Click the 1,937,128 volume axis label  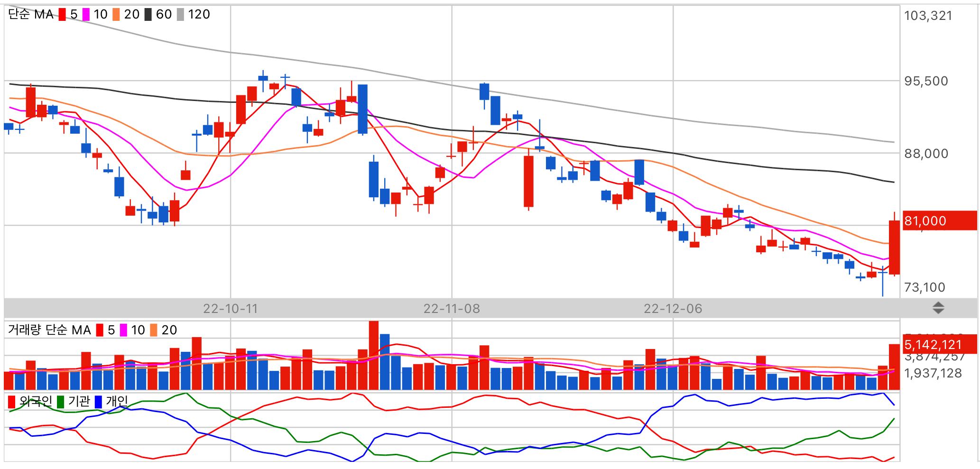[933, 373]
